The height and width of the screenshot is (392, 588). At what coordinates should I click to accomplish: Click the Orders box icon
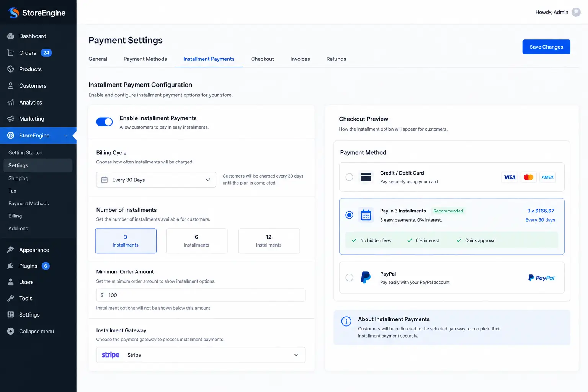(x=11, y=53)
